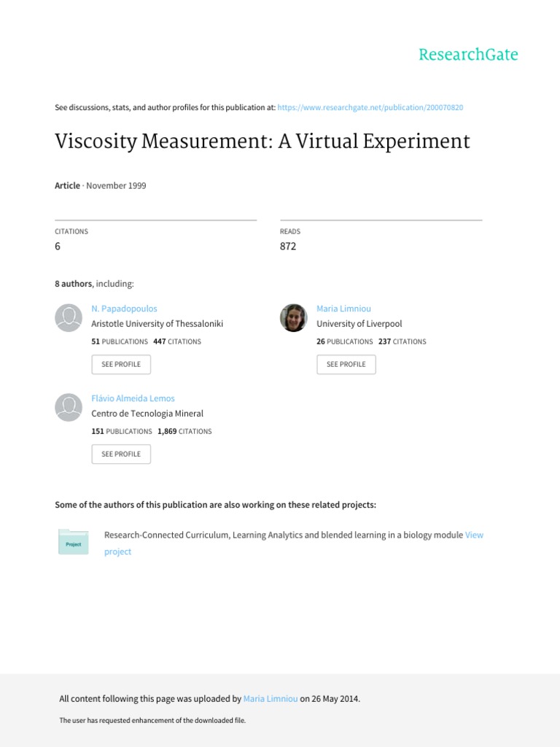Screen dimensions: 560x747
Task: Open Flávio Almeida Lemos name link
Action: pyautogui.click(x=133, y=398)
